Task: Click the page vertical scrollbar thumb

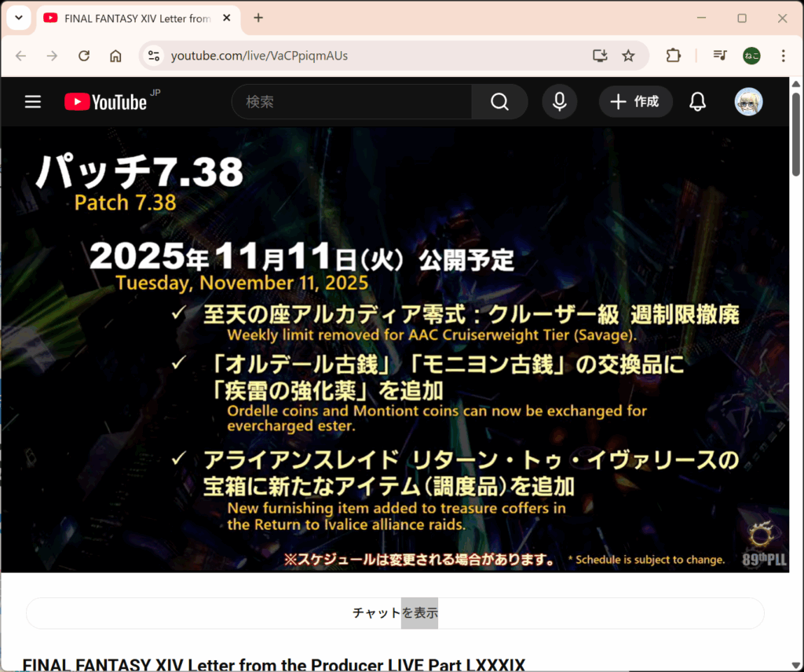Action: pyautogui.click(x=795, y=133)
